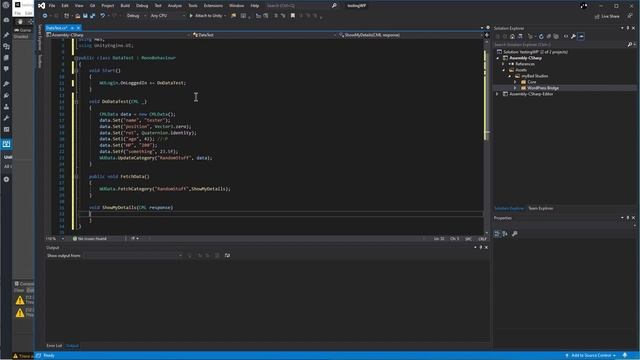Open the Build menu

[x=125, y=6]
